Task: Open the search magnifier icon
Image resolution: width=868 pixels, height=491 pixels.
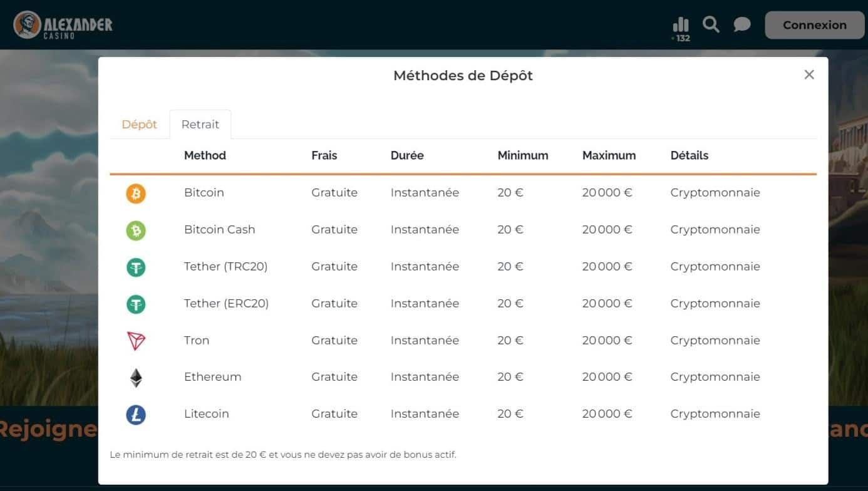Action: [x=711, y=24]
